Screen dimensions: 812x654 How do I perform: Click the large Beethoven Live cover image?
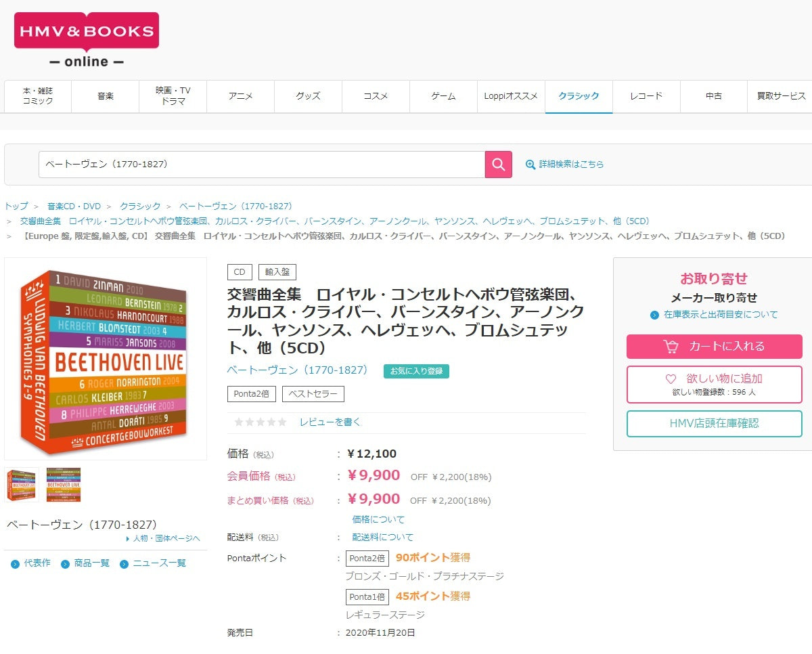pos(106,359)
